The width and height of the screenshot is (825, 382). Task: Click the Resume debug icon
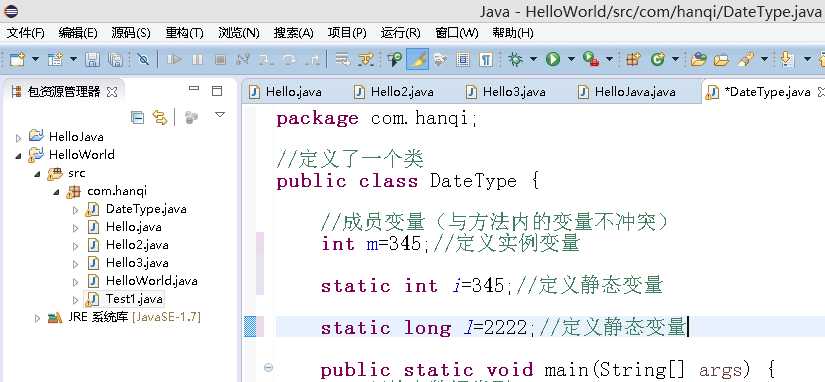click(x=174, y=59)
